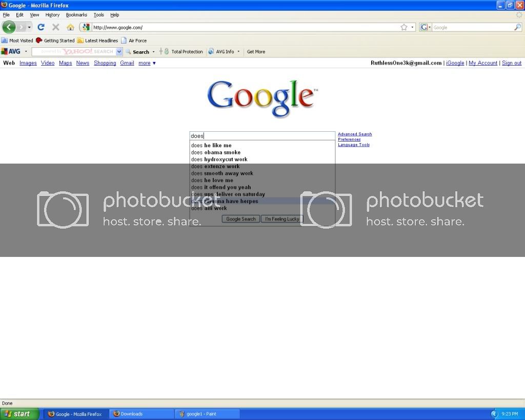Open the Edit menu
Image resolution: width=525 pixels, height=420 pixels.
point(20,15)
